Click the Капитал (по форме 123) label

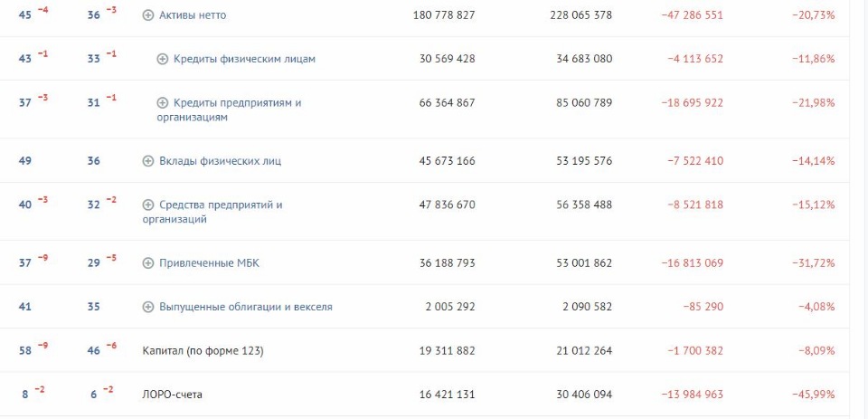pyautogui.click(x=203, y=351)
